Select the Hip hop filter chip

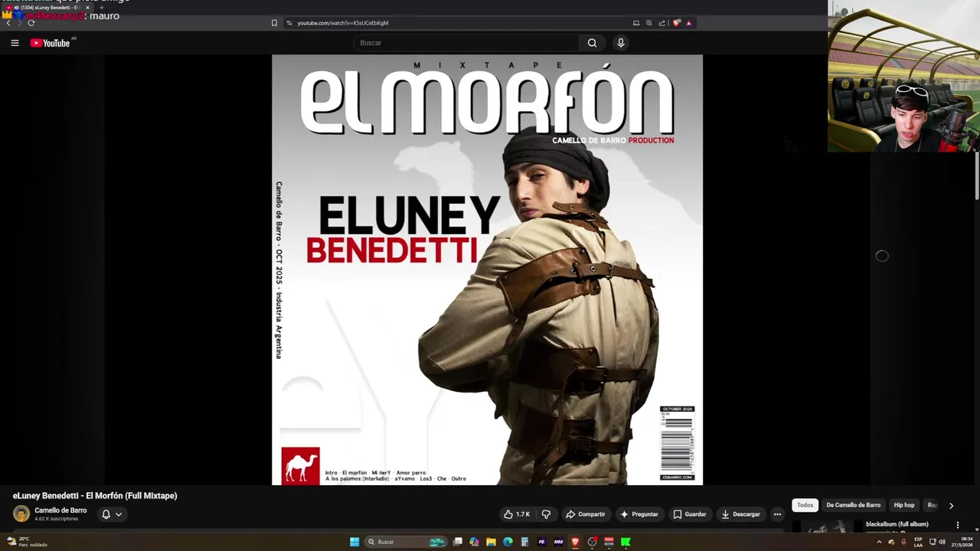[904, 505]
